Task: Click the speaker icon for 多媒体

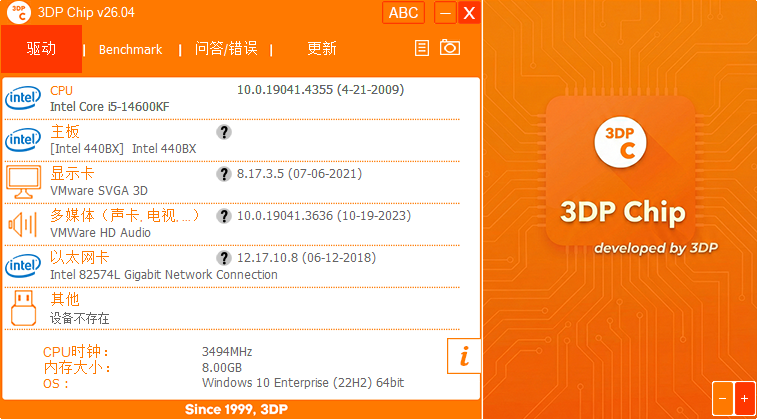Action: coord(22,224)
